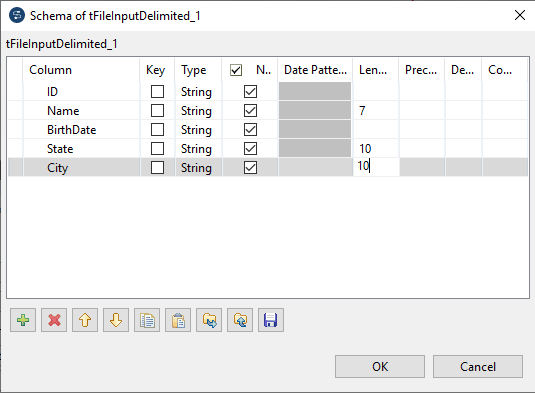Toggle Key checkbox for Name row
This screenshot has width=535, height=394.
(x=157, y=111)
